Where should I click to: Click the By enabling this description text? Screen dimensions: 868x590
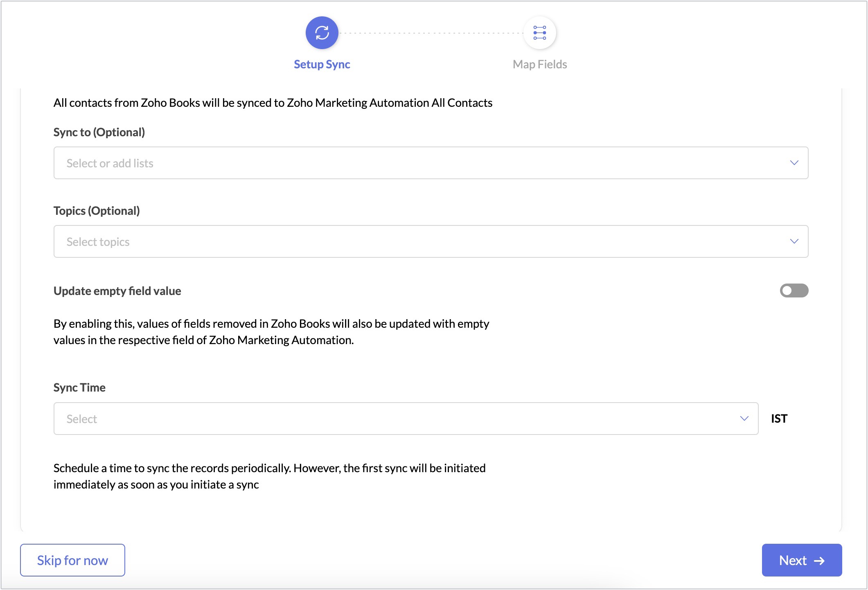click(271, 332)
